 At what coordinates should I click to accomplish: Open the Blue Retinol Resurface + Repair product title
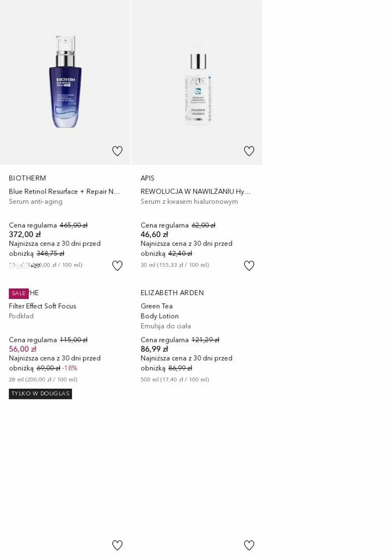coord(64,191)
